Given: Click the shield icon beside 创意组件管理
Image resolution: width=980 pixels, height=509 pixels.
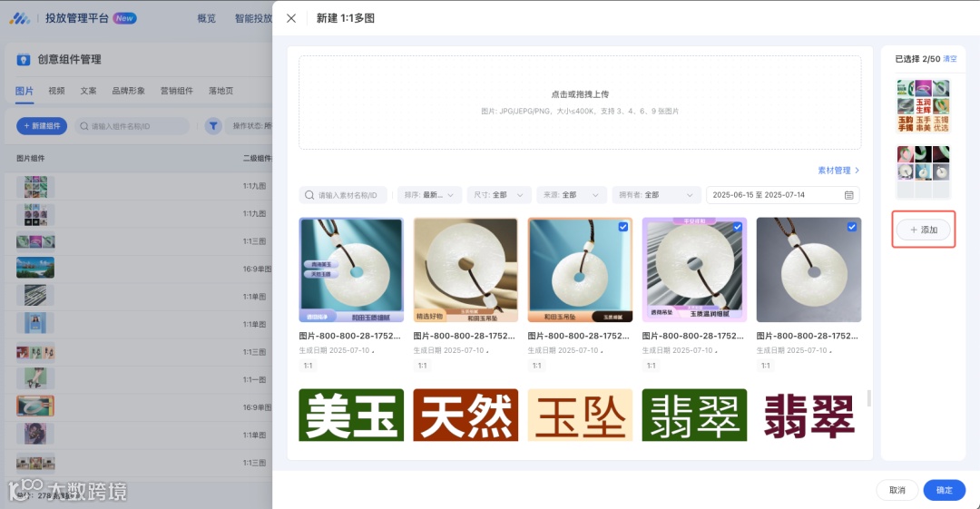Looking at the screenshot, I should pyautogui.click(x=23, y=60).
